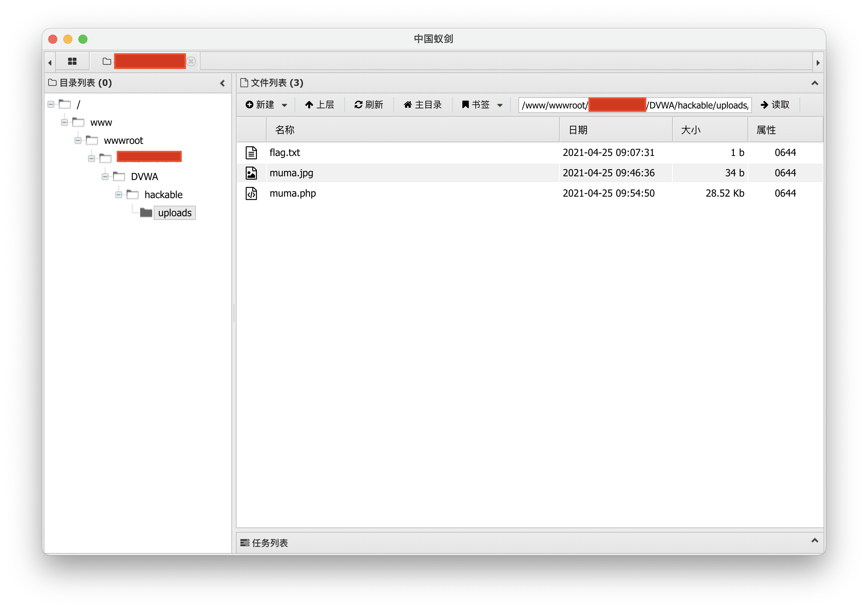The height and width of the screenshot is (611, 868).
Task: Collapse the root / tree node
Action: 50,104
